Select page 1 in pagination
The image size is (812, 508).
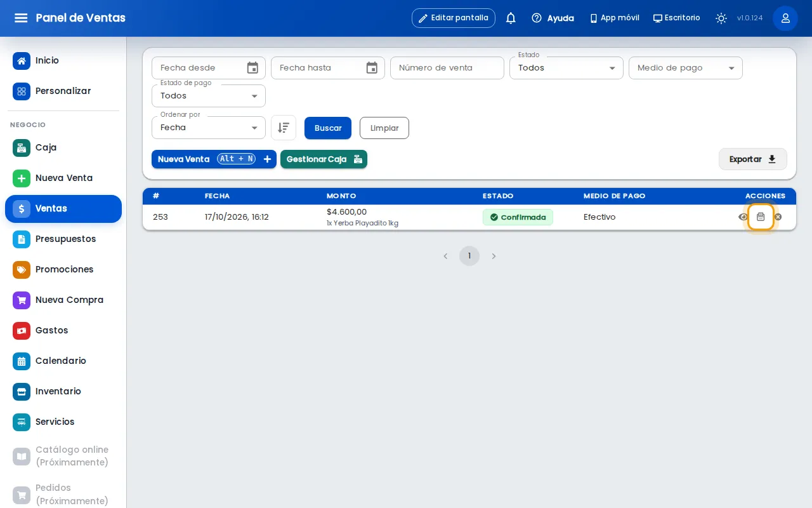(x=469, y=256)
